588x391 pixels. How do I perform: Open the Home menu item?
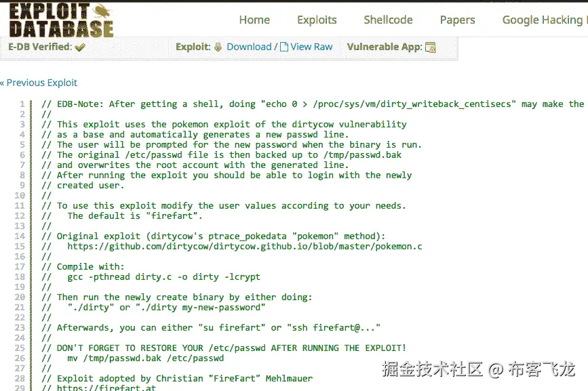[x=254, y=20]
